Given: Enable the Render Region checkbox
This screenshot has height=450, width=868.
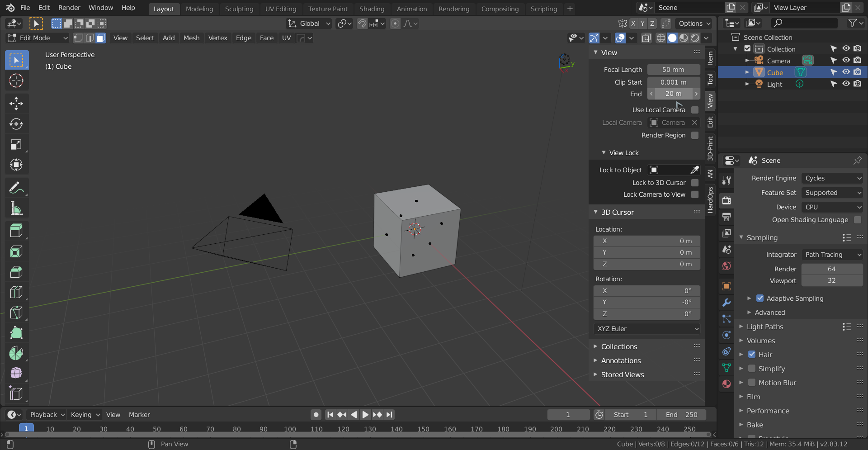Looking at the screenshot, I should pos(695,135).
